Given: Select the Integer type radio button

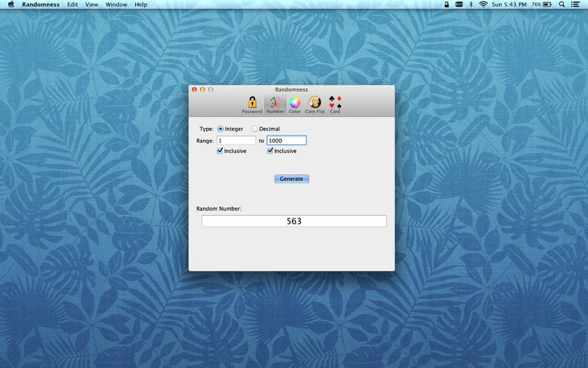Looking at the screenshot, I should tap(220, 129).
